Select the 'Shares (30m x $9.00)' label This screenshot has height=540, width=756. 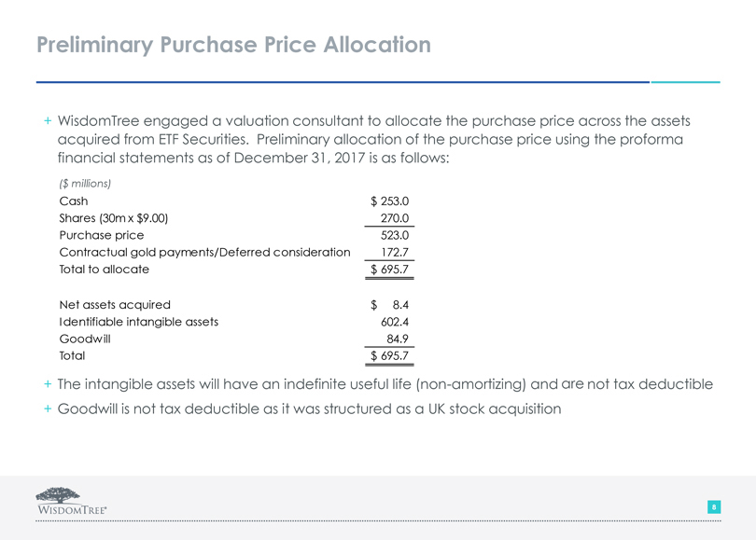[114, 218]
